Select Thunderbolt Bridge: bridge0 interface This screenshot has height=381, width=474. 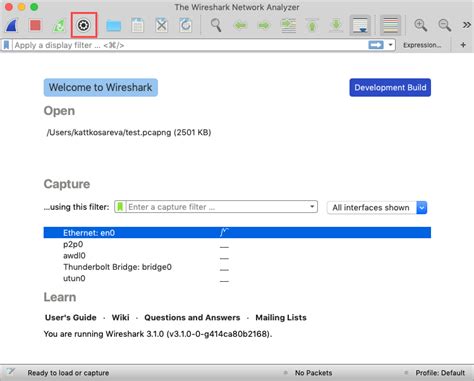(237, 267)
